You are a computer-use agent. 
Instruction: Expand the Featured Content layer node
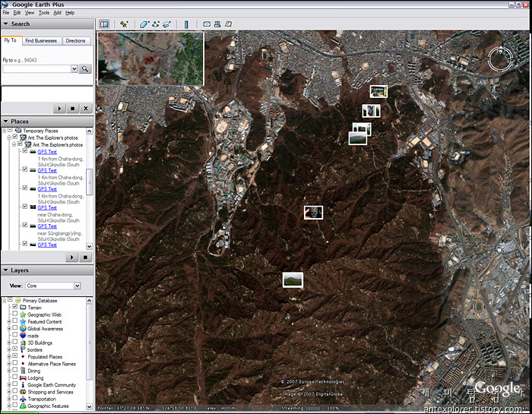pos(9,322)
